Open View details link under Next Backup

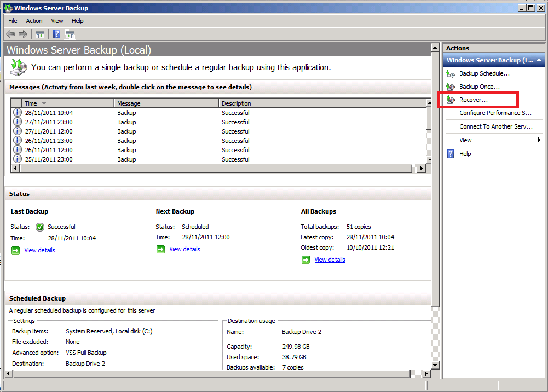[x=184, y=249]
